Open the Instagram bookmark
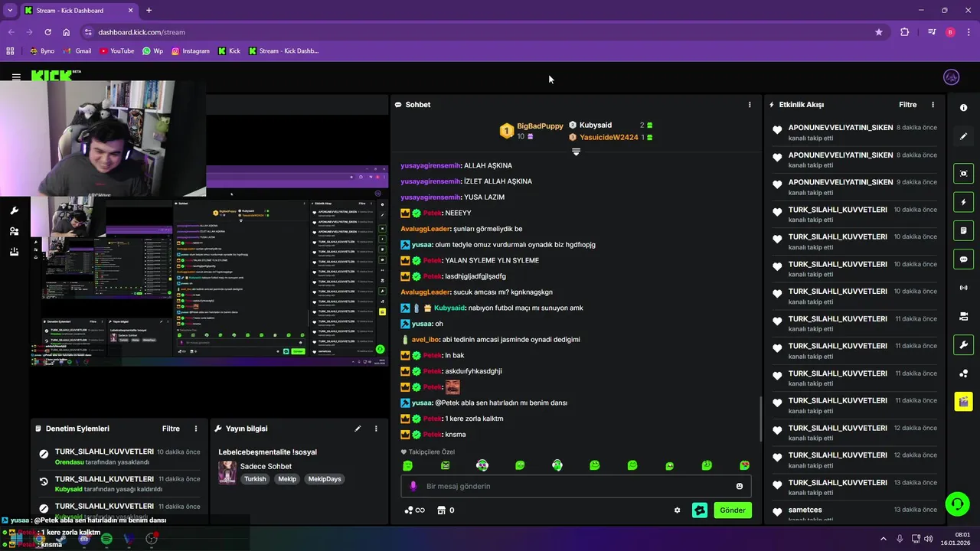980x551 pixels. pyautogui.click(x=190, y=51)
